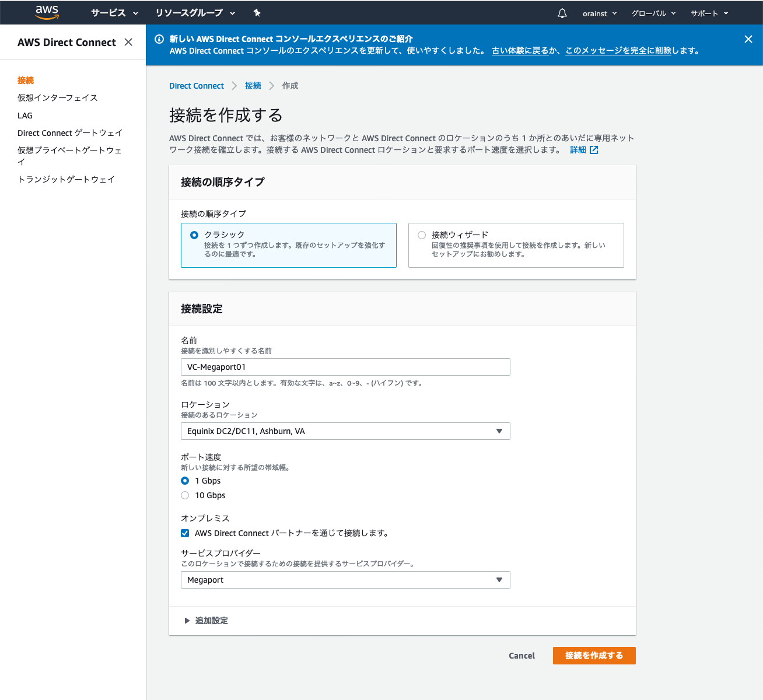Open LAG in the sidebar
This screenshot has width=763, height=700.
tap(25, 116)
